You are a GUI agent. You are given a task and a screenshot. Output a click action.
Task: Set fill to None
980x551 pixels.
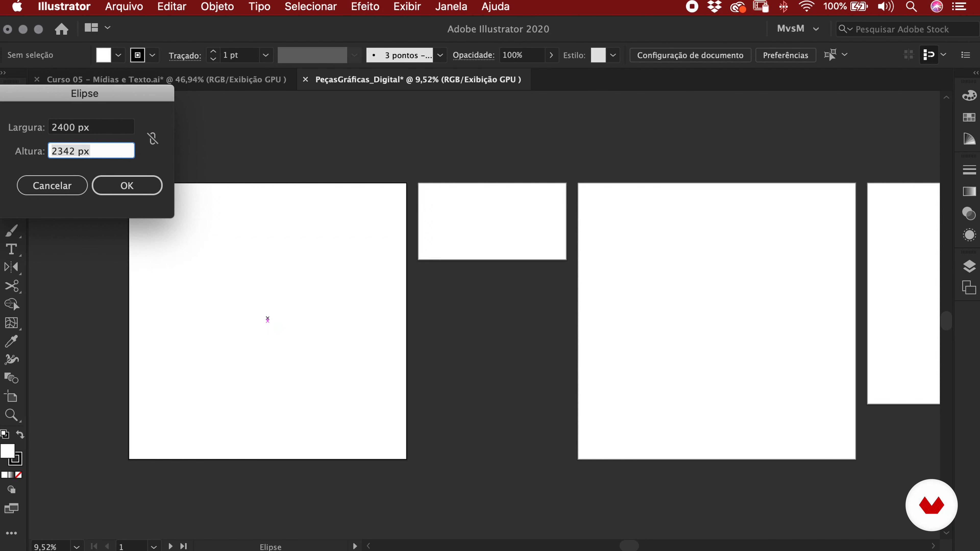pos(19,475)
